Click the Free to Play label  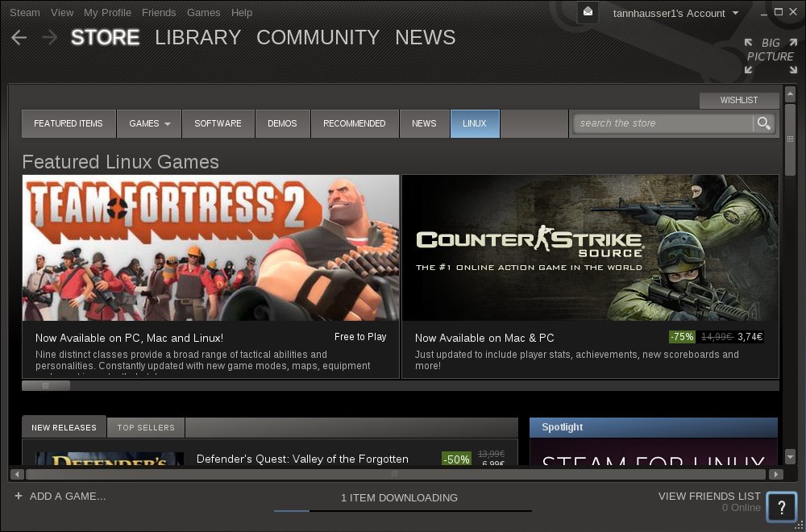tap(360, 337)
